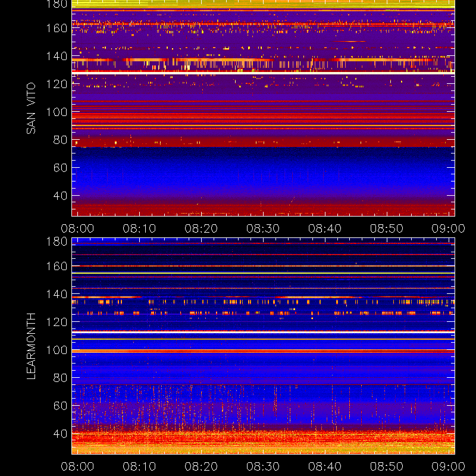The image size is (476, 476).
Task: Select the 140 frequency label on San Vito plot
Action: pos(57,56)
